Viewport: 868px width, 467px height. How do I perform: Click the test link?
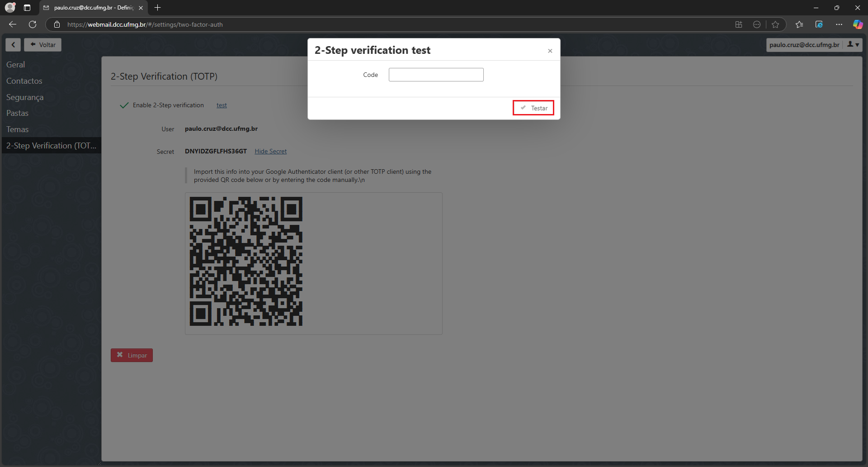click(x=222, y=105)
